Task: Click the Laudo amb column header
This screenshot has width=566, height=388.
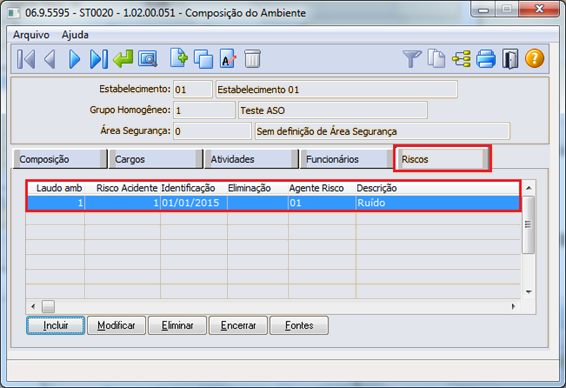Action: pyautogui.click(x=56, y=188)
